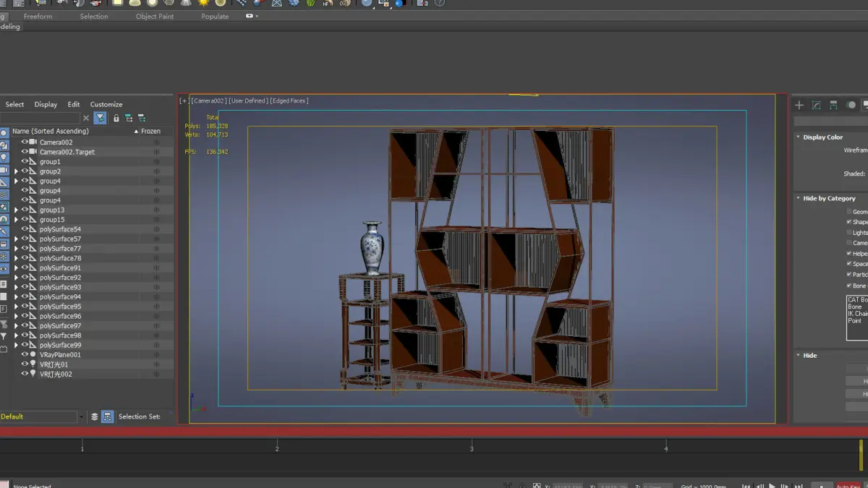Click the Camera002 viewport label
This screenshot has width=868, height=488.
[x=209, y=101]
